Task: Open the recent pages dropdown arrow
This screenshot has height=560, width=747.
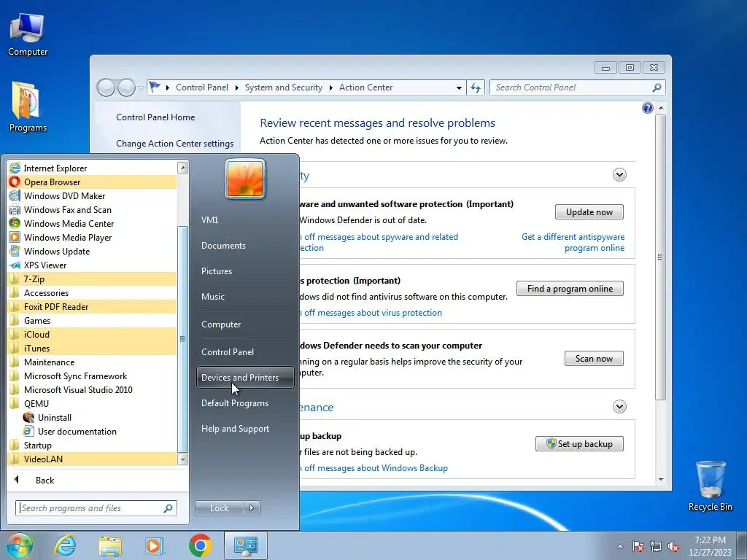Action: 141,88
